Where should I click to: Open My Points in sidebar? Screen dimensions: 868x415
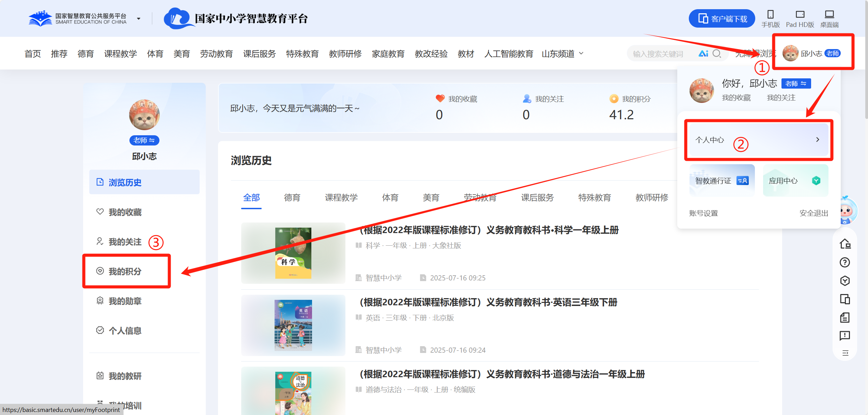[x=125, y=271]
